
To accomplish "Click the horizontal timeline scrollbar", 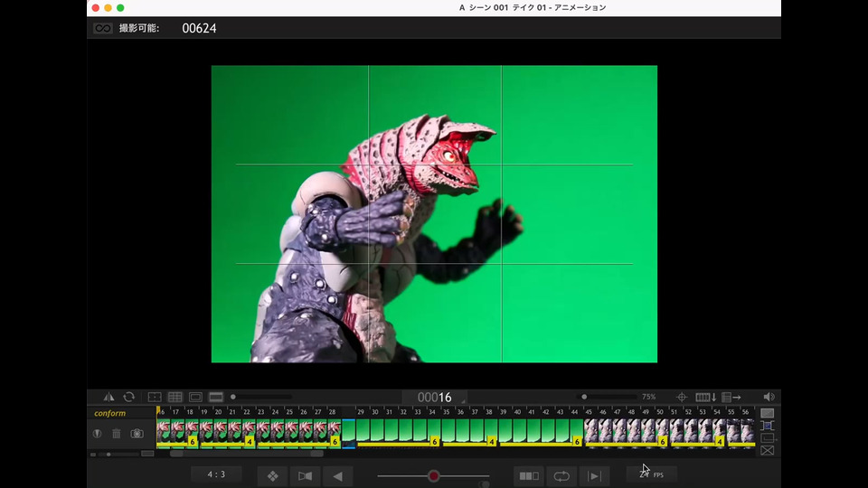I will click(247, 455).
